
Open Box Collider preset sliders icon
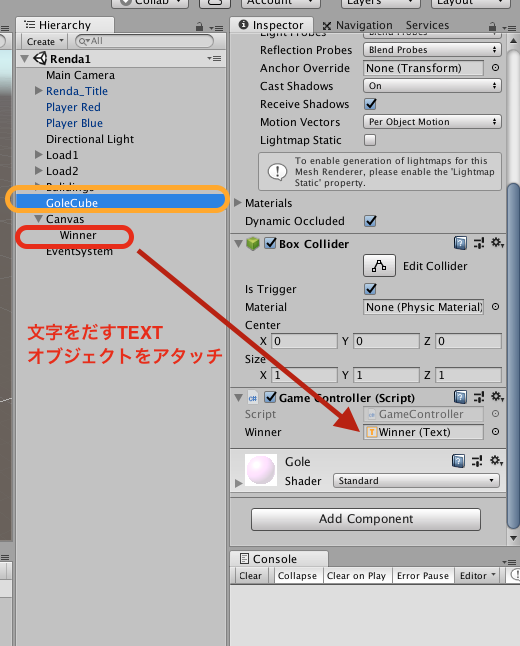(479, 243)
